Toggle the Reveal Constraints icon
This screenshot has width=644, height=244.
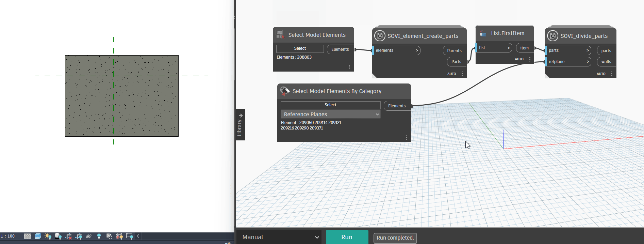130,236
